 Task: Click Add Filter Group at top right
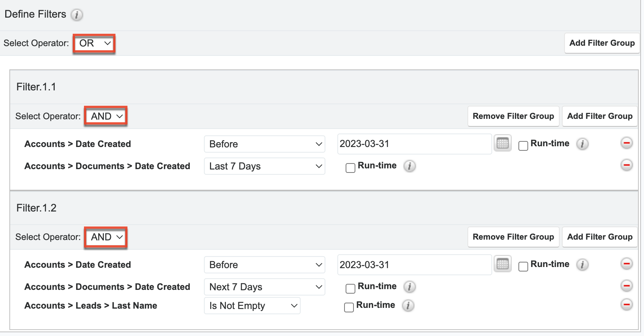click(602, 43)
